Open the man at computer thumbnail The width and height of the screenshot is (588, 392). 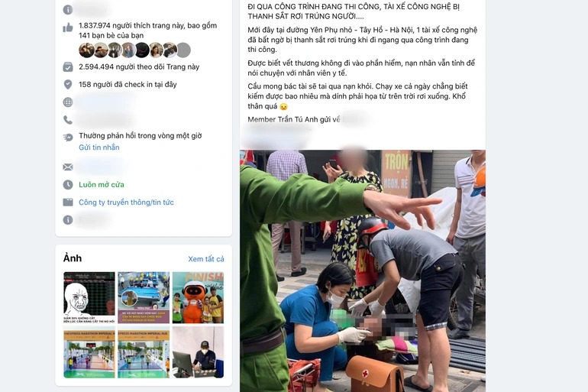pyautogui.click(x=198, y=352)
